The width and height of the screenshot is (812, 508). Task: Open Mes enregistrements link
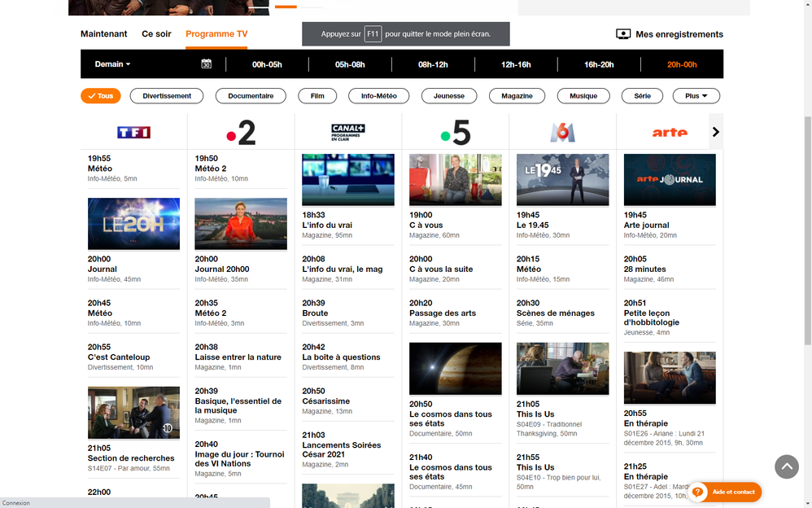670,34
